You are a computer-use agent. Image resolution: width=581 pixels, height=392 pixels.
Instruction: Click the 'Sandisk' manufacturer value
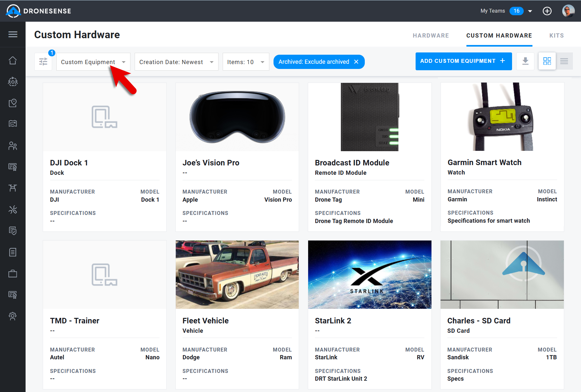tap(458, 357)
